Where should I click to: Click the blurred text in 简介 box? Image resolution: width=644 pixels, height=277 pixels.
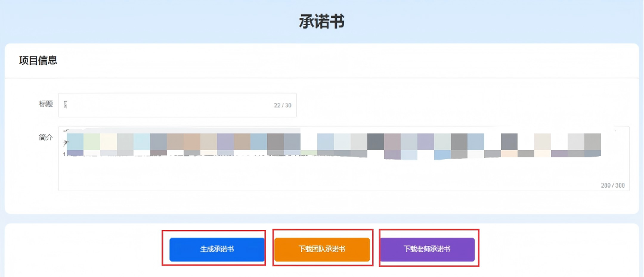point(334,145)
